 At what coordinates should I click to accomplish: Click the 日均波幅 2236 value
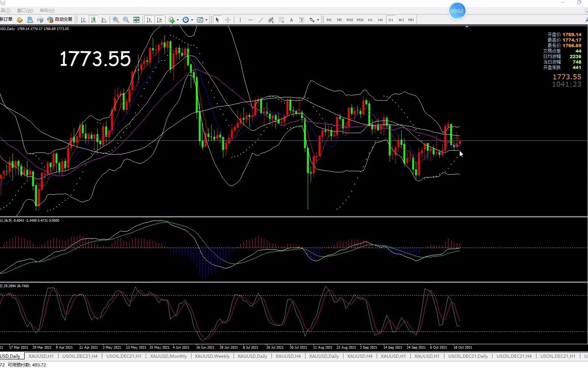pyautogui.click(x=575, y=56)
